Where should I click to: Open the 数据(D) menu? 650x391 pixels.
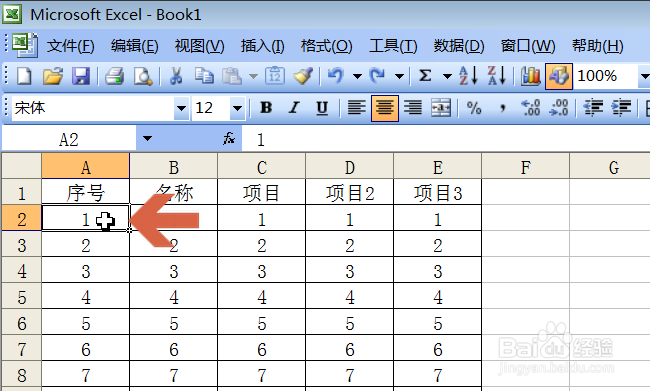459,46
